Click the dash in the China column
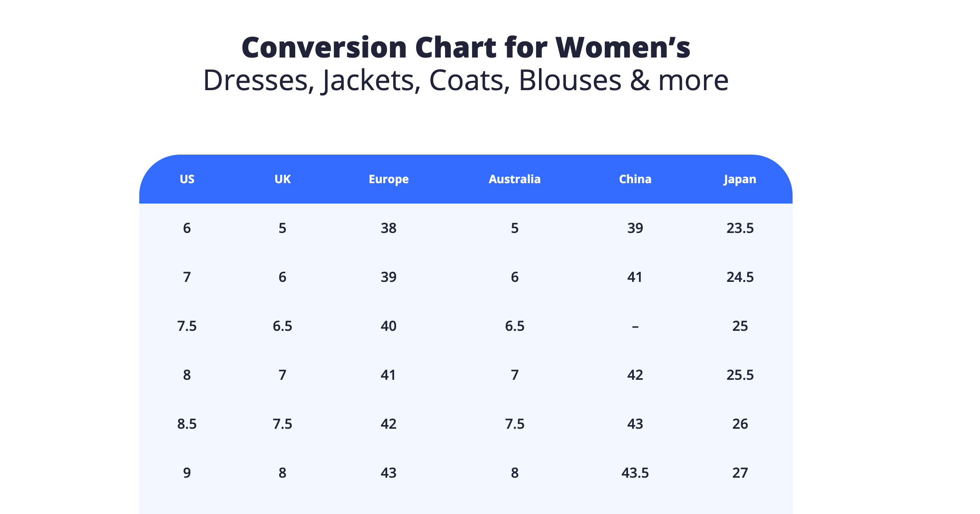980x514 pixels. pos(635,326)
